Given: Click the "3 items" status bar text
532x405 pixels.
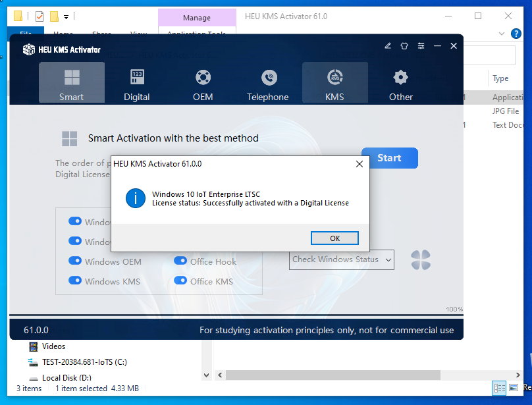Looking at the screenshot, I should 29,389.
